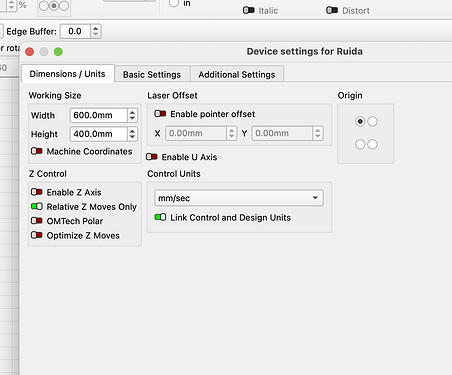Image resolution: width=452 pixels, height=375 pixels.
Task: Disable Link Control and Design Units
Action: (x=160, y=217)
